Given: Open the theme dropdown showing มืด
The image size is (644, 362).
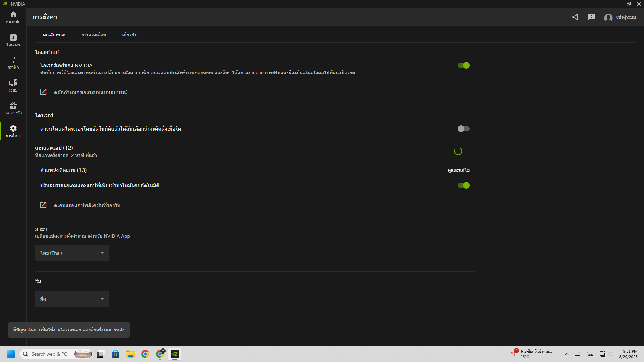Looking at the screenshot, I should tap(72, 299).
